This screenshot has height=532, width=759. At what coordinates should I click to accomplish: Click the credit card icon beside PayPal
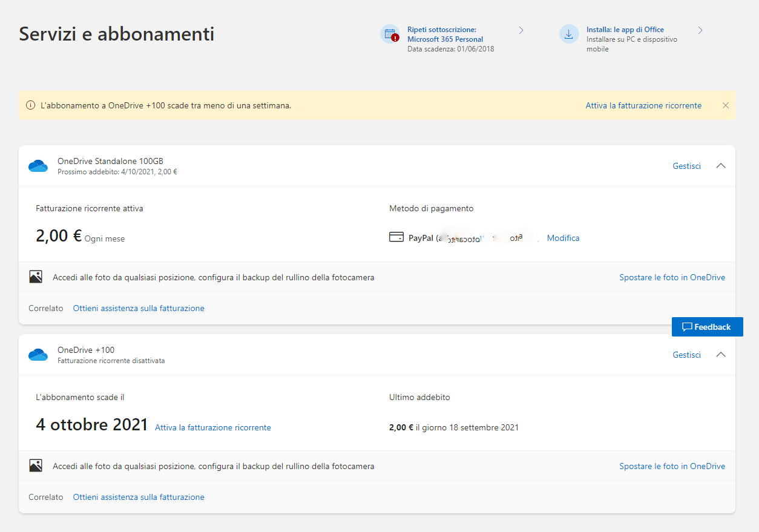[396, 237]
